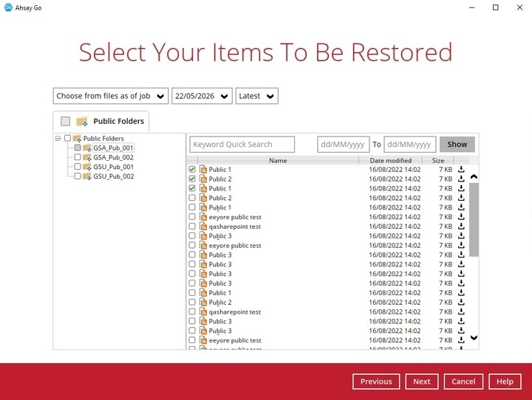Check the GSA_Pub_002 tree checkbox

click(78, 157)
